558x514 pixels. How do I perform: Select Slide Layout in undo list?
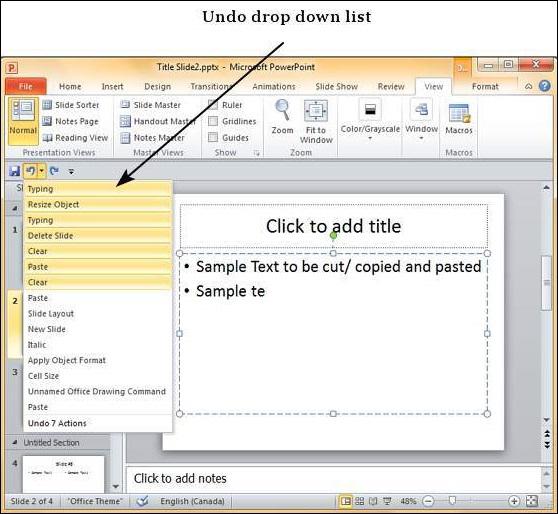tap(98, 314)
